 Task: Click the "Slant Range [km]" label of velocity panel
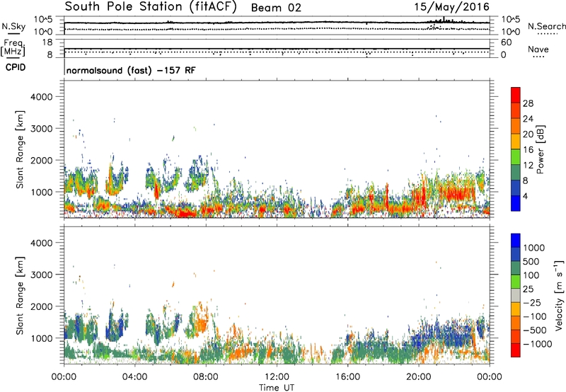coord(20,296)
